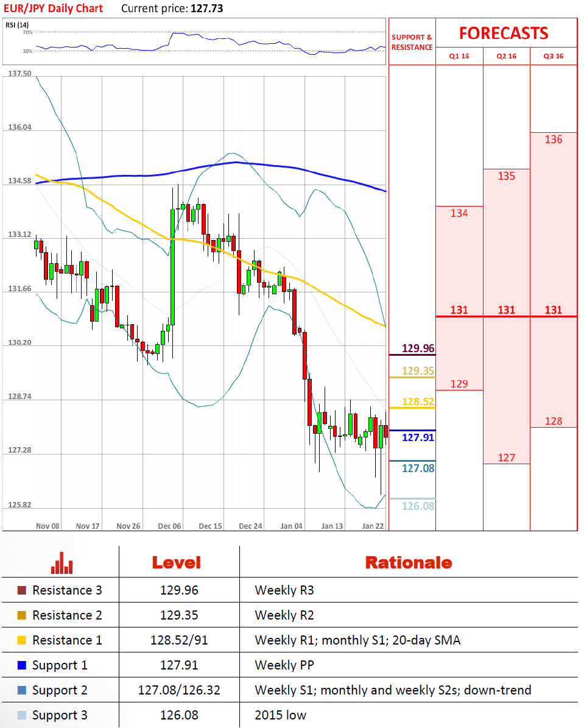584x728 pixels.
Task: Click the Support 3 row label
Action: pos(60,716)
